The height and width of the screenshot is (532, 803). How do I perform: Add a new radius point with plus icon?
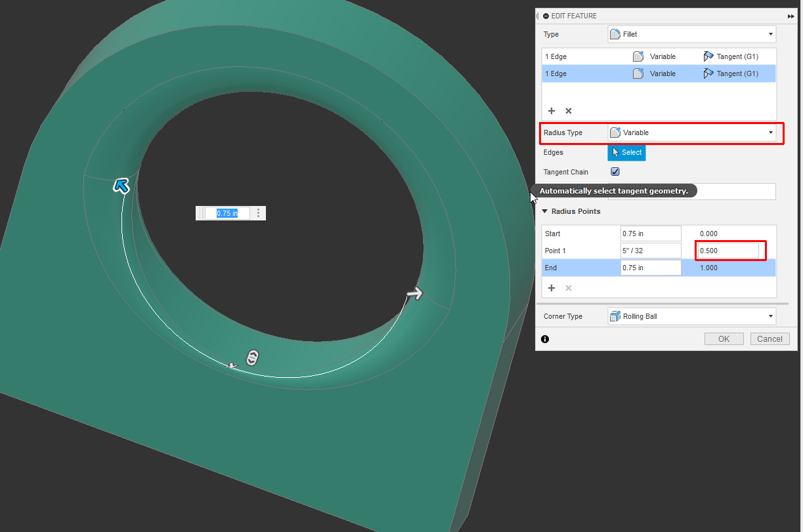[552, 287]
